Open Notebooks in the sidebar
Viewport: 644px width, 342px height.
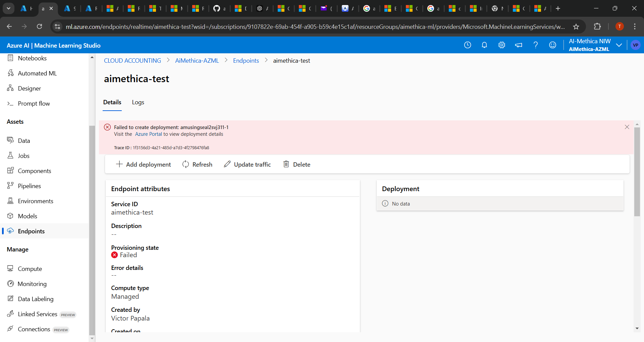[x=27, y=58]
